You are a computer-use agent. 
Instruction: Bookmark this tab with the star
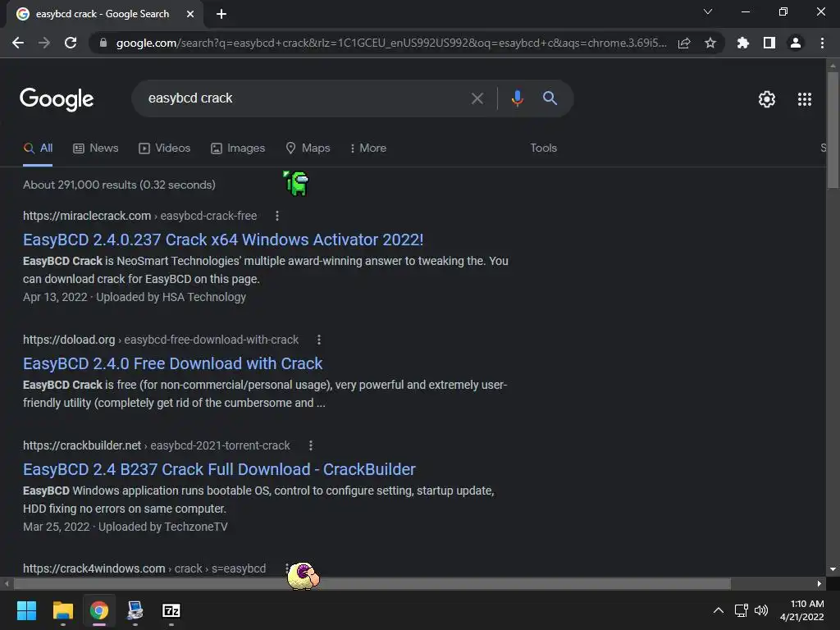point(710,43)
